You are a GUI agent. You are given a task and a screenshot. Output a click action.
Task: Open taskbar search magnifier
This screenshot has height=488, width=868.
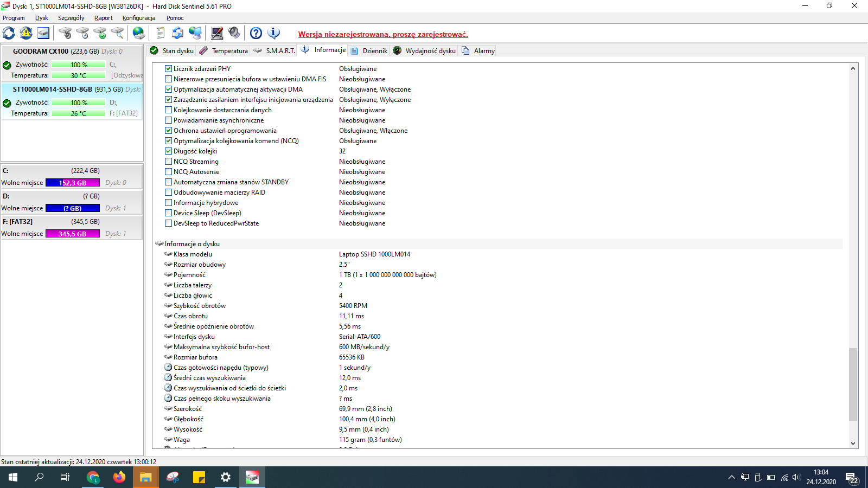(39, 477)
